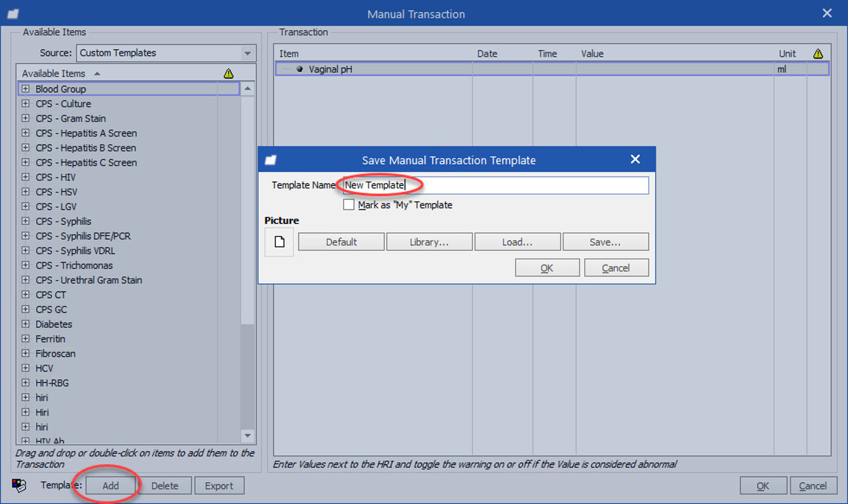This screenshot has width=848, height=504.
Task: Expand the CPS - LGV item
Action: point(25,206)
